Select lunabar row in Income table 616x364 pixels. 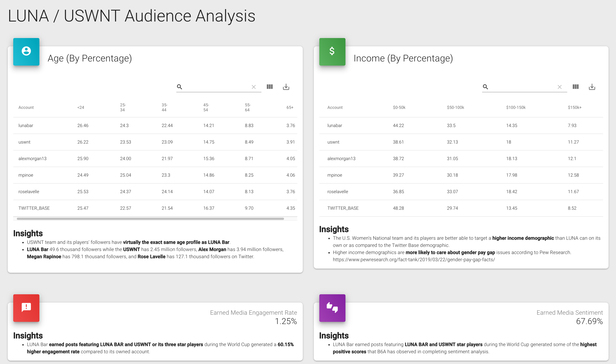click(461, 125)
